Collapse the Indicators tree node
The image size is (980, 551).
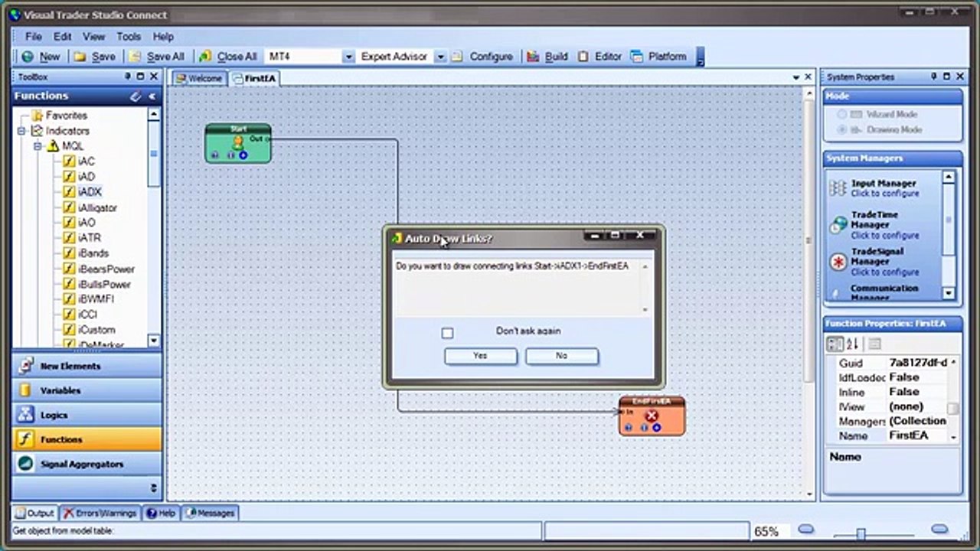click(x=21, y=131)
